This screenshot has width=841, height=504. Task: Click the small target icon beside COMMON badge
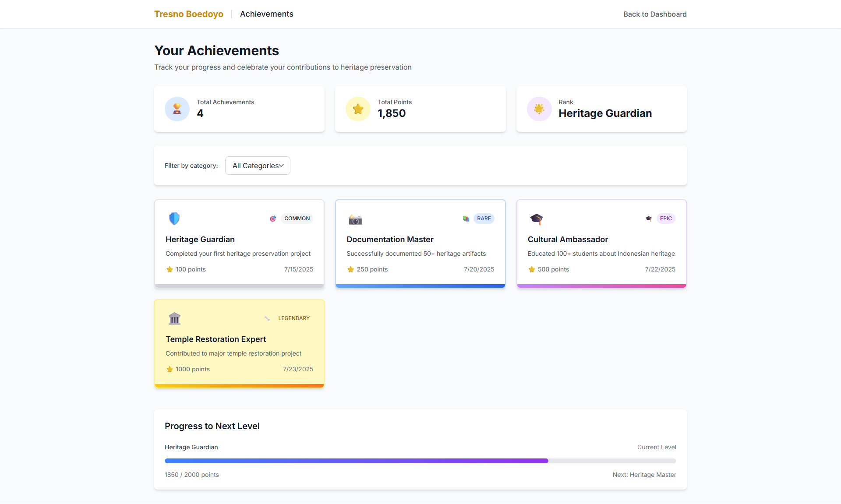pyautogui.click(x=273, y=219)
